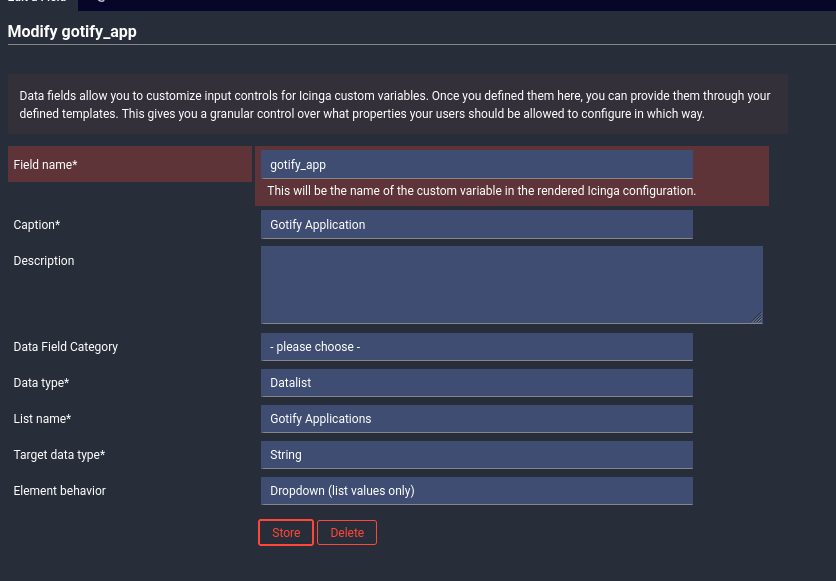Screen dimensions: 836x581
Task: Click the Delete button
Action: tap(347, 533)
